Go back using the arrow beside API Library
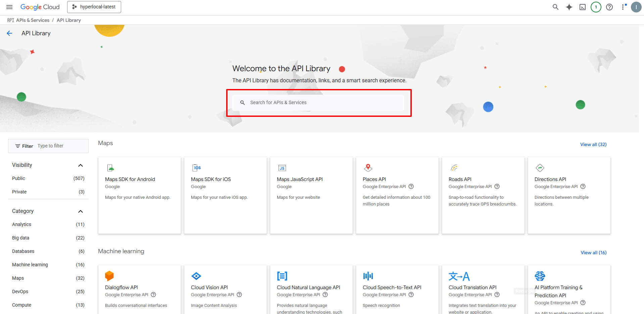The image size is (644, 314). [x=9, y=33]
